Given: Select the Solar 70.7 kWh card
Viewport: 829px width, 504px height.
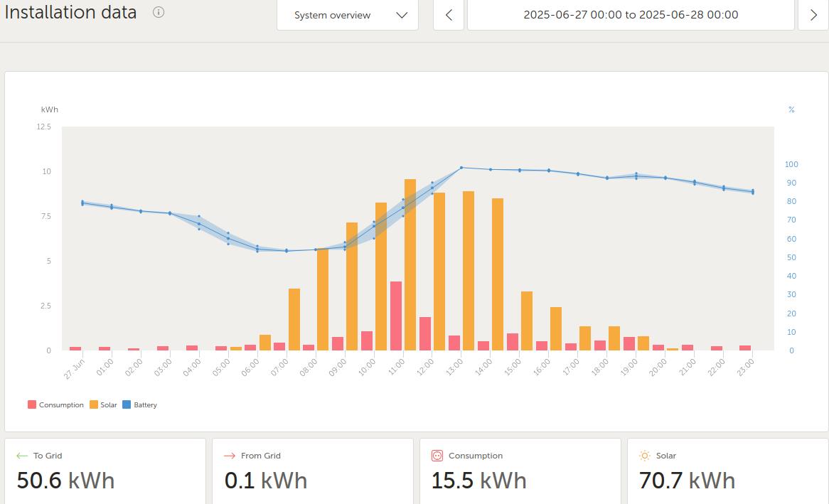Looking at the screenshot, I should (x=727, y=471).
